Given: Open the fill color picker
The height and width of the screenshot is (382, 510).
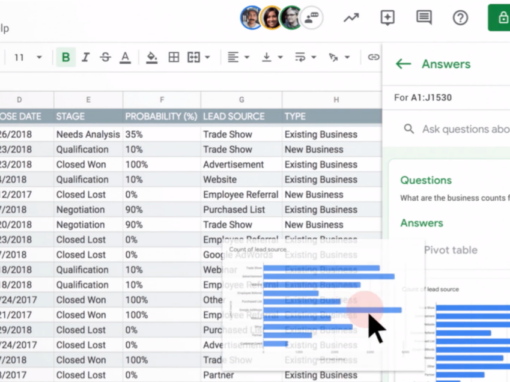Looking at the screenshot, I should coord(152,58).
